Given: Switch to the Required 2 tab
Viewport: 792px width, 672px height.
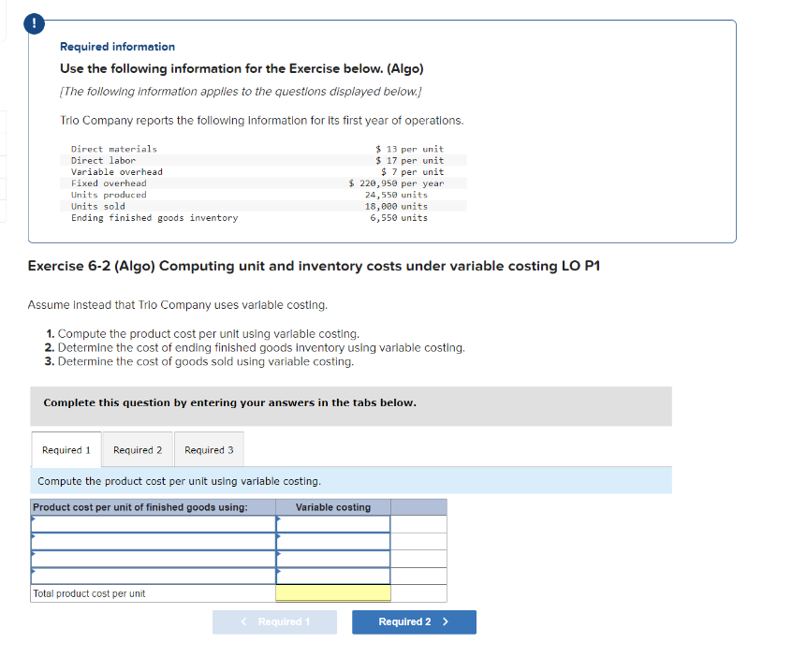Looking at the screenshot, I should click(138, 449).
